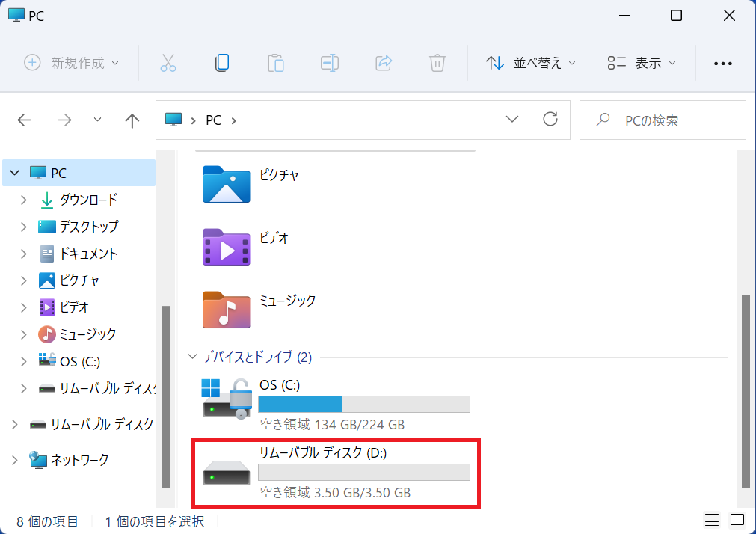Click the Paste clipboard icon
Viewport: 756px width, 534px height.
pos(275,63)
